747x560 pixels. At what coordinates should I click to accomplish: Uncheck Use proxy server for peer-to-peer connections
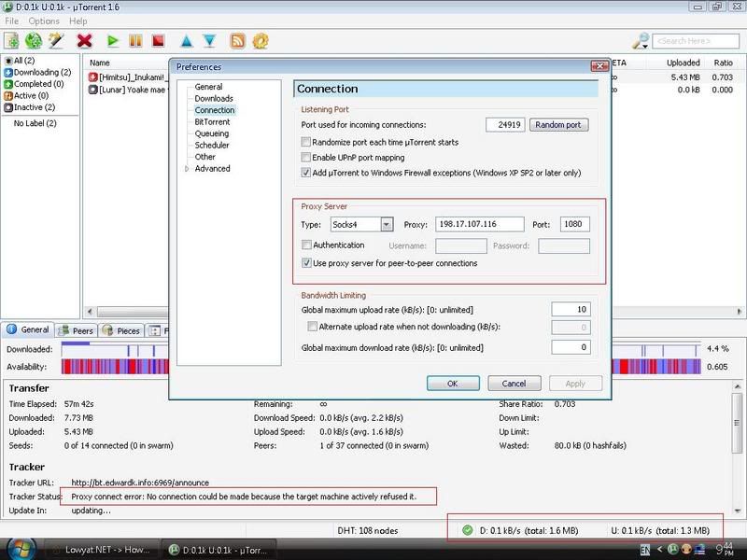point(306,263)
